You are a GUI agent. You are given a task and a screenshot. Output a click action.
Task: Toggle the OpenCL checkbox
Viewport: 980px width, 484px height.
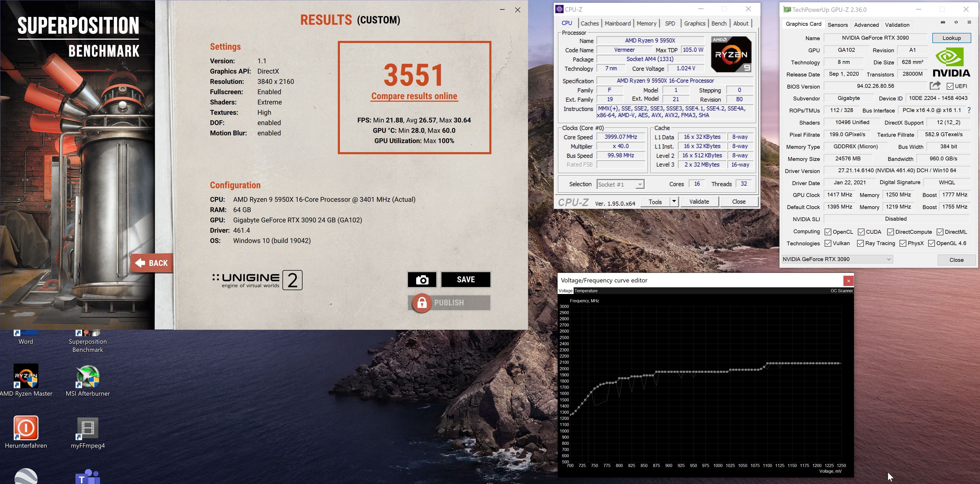click(828, 232)
